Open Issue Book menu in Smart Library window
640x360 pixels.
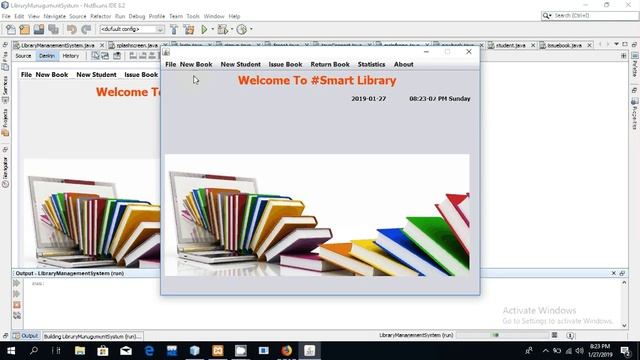coord(285,64)
